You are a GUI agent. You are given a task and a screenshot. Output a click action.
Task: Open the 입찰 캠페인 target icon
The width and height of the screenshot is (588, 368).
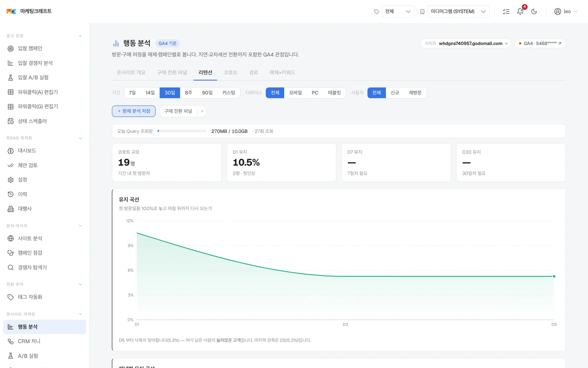pos(10,48)
